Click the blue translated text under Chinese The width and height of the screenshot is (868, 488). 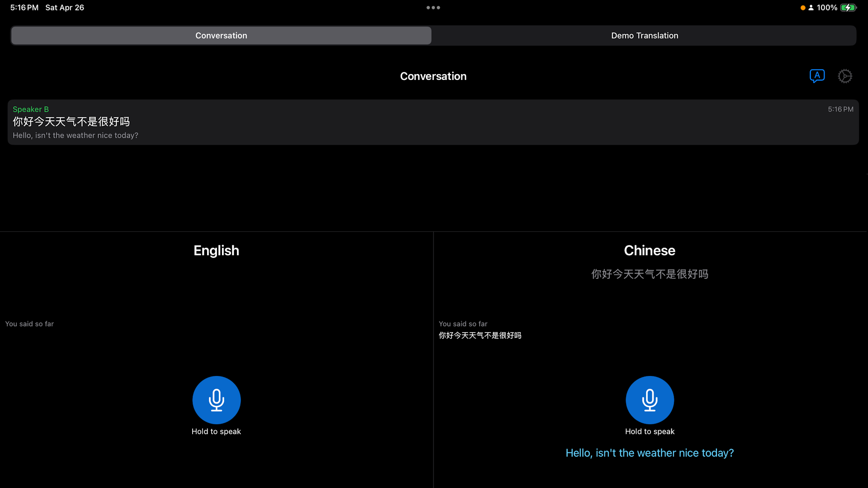(650, 453)
